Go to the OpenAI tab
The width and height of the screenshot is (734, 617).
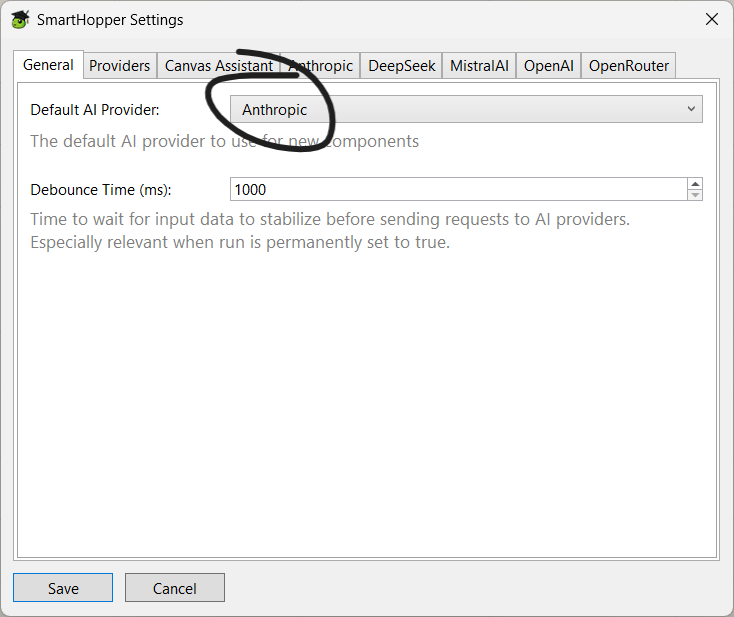(549, 66)
